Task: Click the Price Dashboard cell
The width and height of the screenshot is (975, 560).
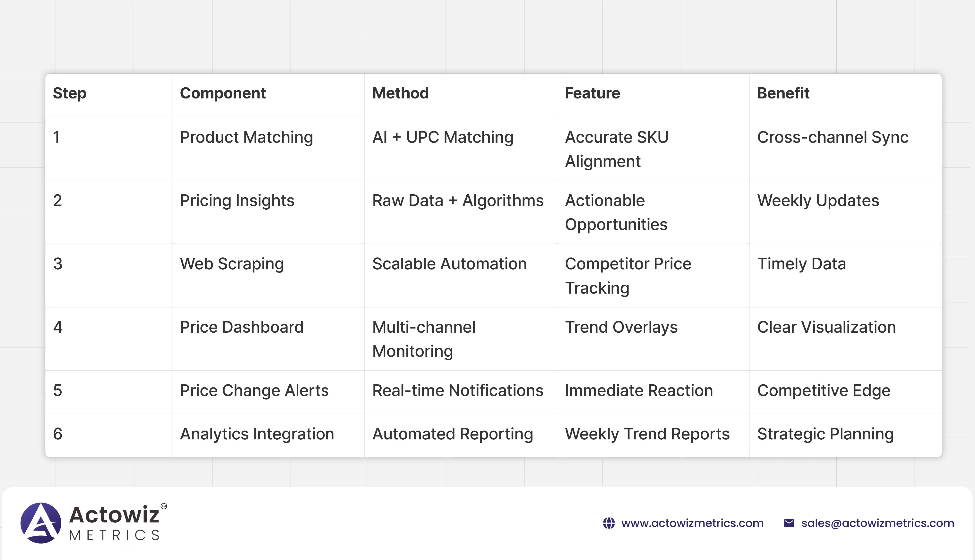Action: tap(242, 327)
